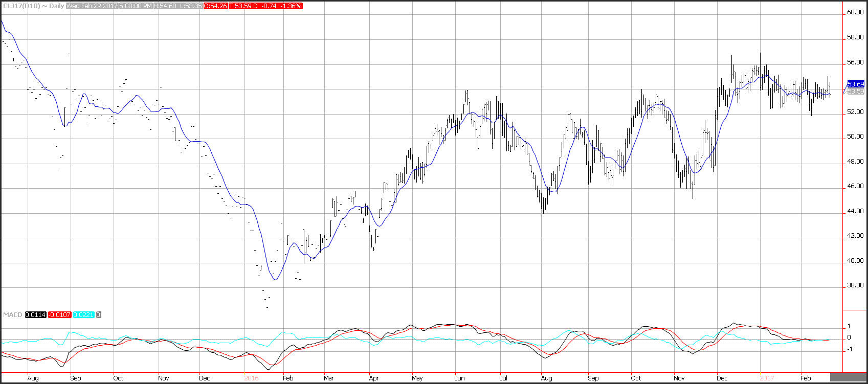Image resolution: width=868 pixels, height=384 pixels.
Task: Click the 60.00 level on the price axis
Action: pos(855,12)
